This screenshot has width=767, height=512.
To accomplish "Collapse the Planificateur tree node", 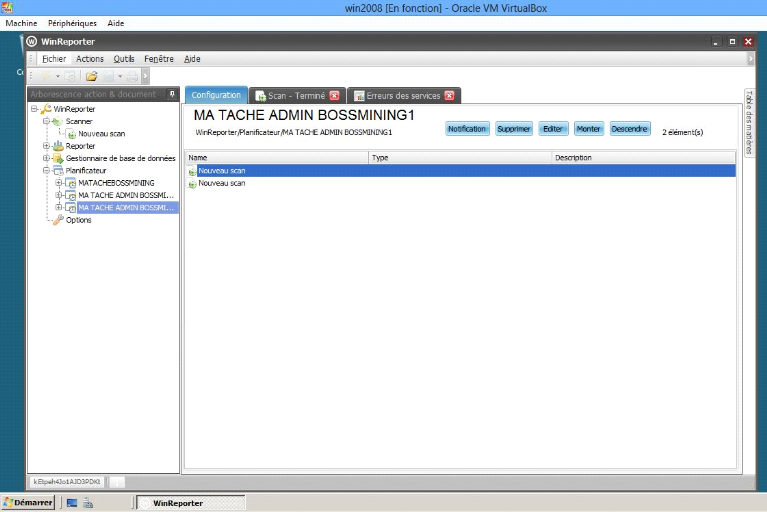I will pyautogui.click(x=46, y=170).
